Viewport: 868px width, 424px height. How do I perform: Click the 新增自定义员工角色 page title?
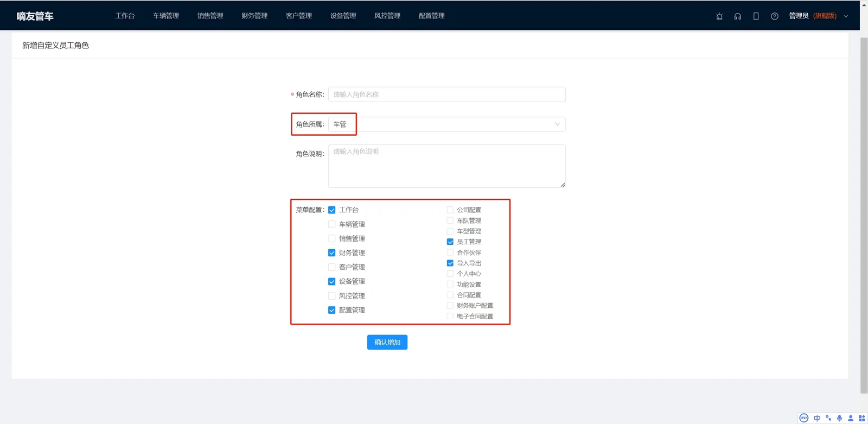(x=55, y=46)
